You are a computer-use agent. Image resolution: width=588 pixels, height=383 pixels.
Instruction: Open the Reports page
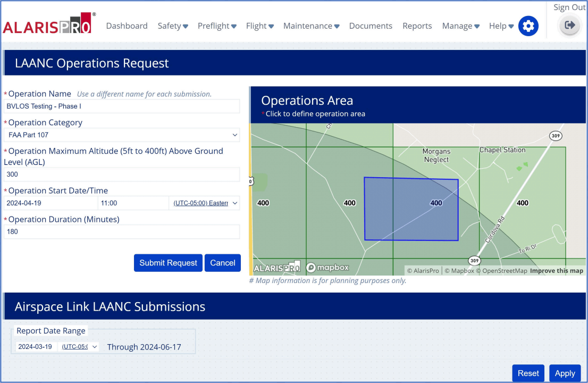[x=417, y=26]
